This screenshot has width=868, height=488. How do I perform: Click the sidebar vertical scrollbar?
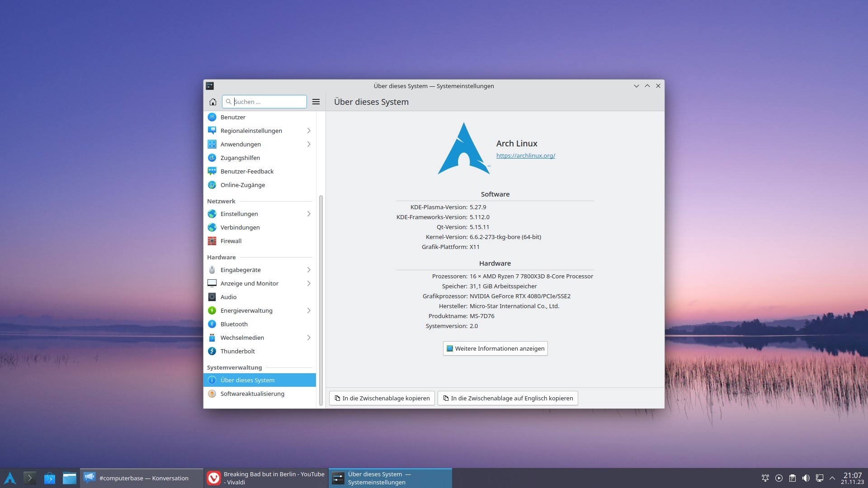[321, 300]
